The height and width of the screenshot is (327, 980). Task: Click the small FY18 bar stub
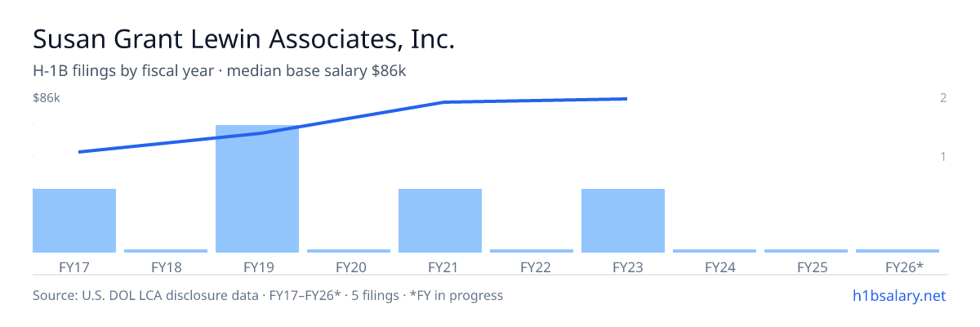point(166,251)
